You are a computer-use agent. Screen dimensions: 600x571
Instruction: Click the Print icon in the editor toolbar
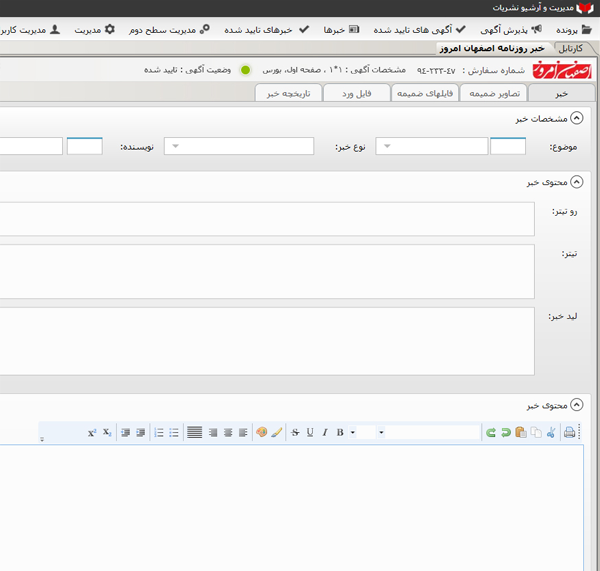click(569, 432)
